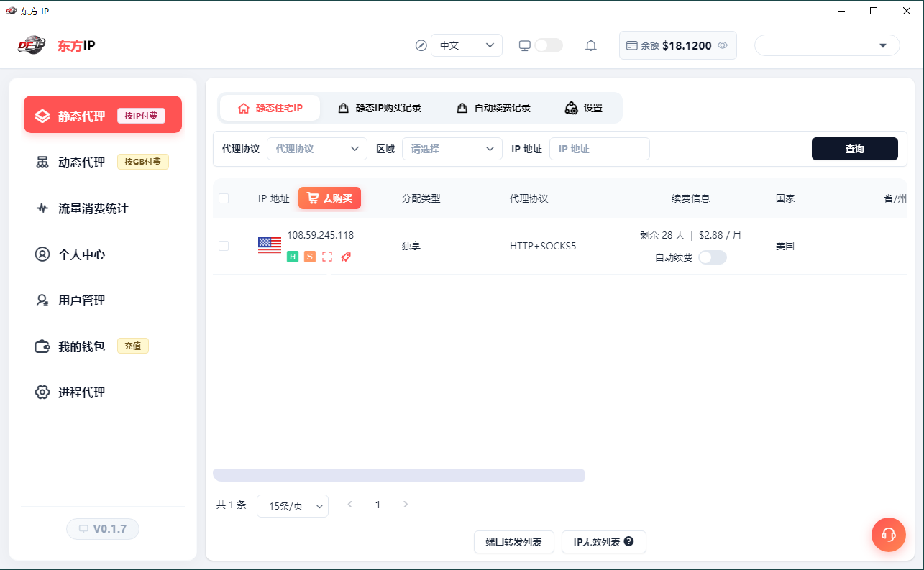This screenshot has width=924, height=570.
Task: Open the notification bell
Action: (591, 45)
